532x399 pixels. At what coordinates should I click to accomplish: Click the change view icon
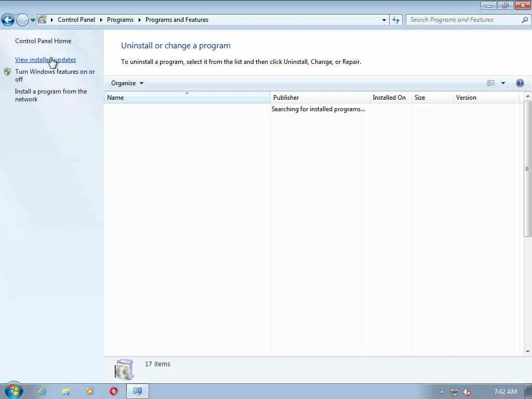click(490, 83)
